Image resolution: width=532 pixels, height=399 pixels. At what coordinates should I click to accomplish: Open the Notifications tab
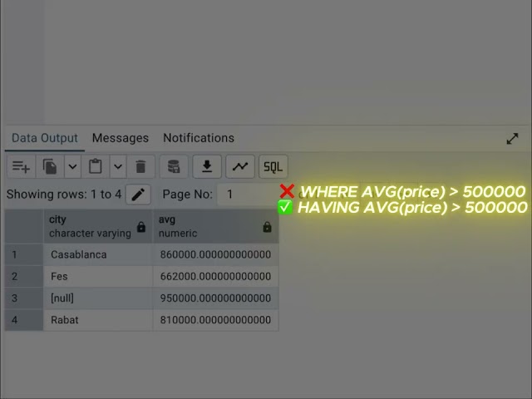coord(199,138)
